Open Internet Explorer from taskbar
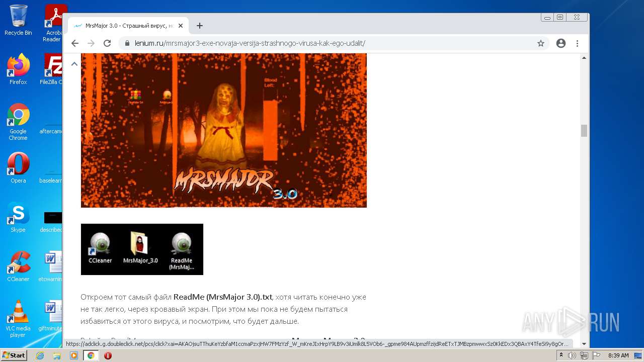This screenshot has height=362, width=644. [40, 355]
